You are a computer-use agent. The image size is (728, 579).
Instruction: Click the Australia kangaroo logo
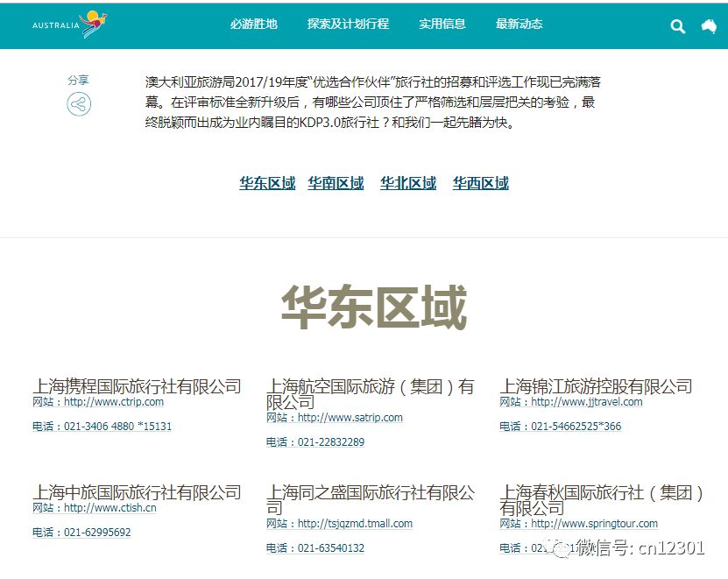[69, 25]
